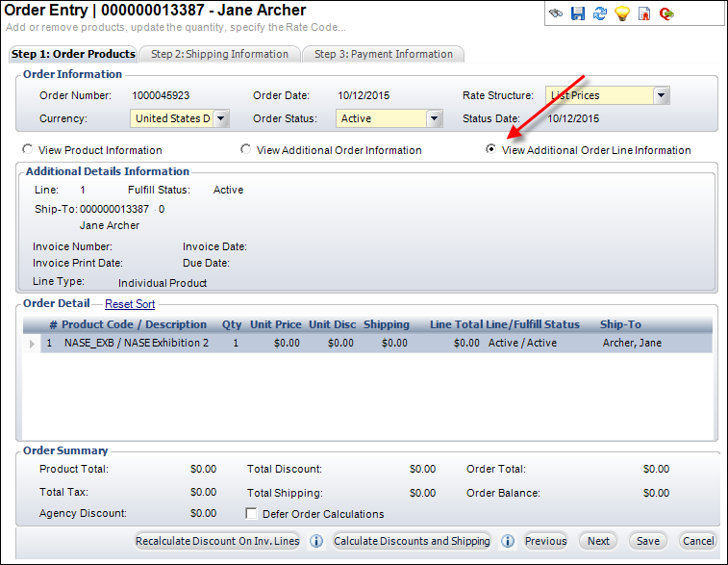
Task: Click Individual Product line type value
Action: coord(163,283)
